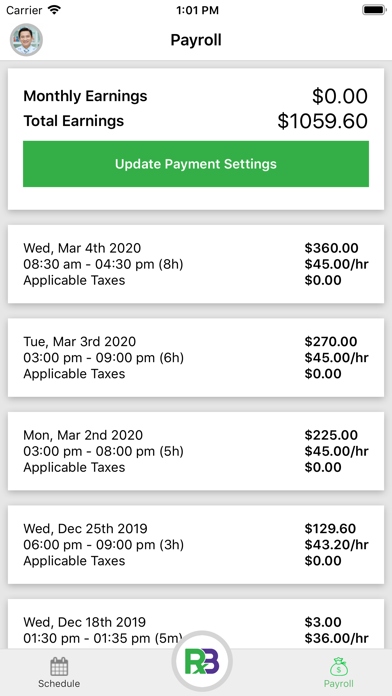Switch to the Payroll tab label
Image resolution: width=392 pixels, height=696 pixels.
339,683
